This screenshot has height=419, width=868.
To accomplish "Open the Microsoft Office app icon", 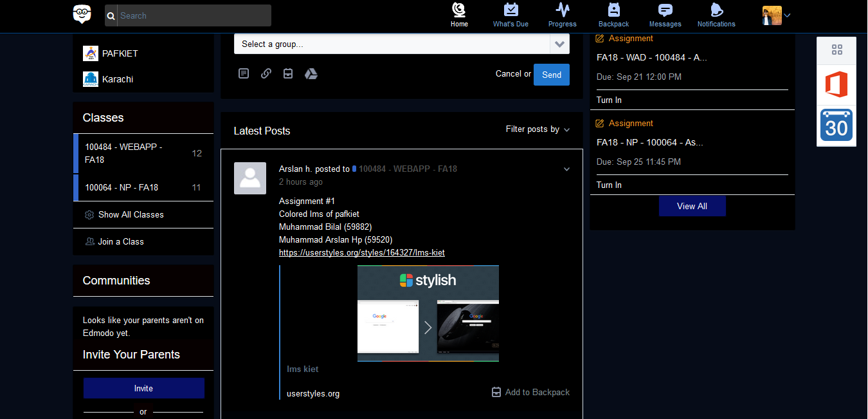I will 836,84.
